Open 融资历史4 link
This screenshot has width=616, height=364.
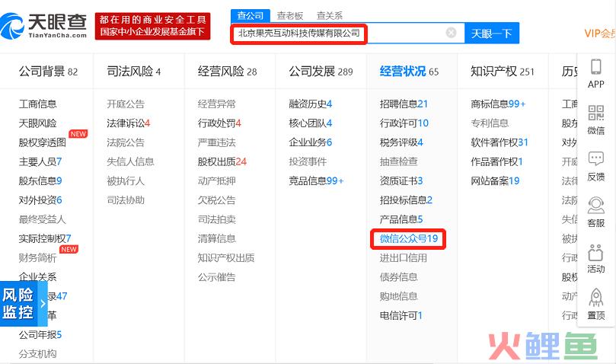pyautogui.click(x=311, y=104)
